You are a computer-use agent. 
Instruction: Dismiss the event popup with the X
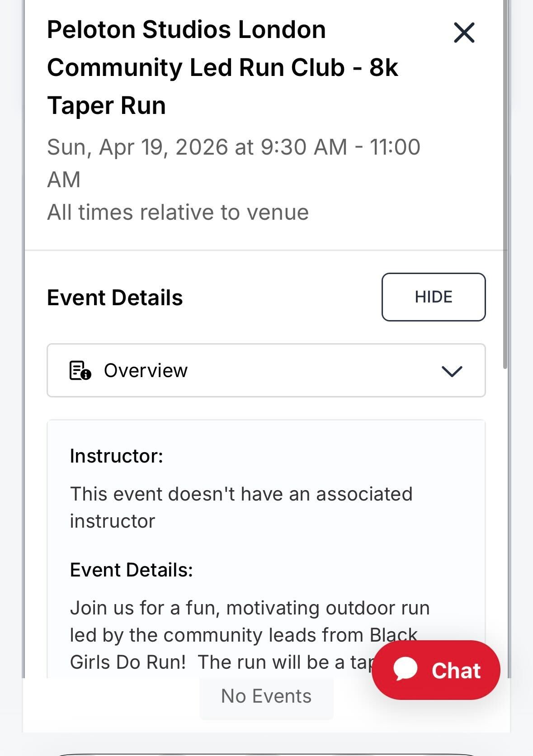(464, 32)
